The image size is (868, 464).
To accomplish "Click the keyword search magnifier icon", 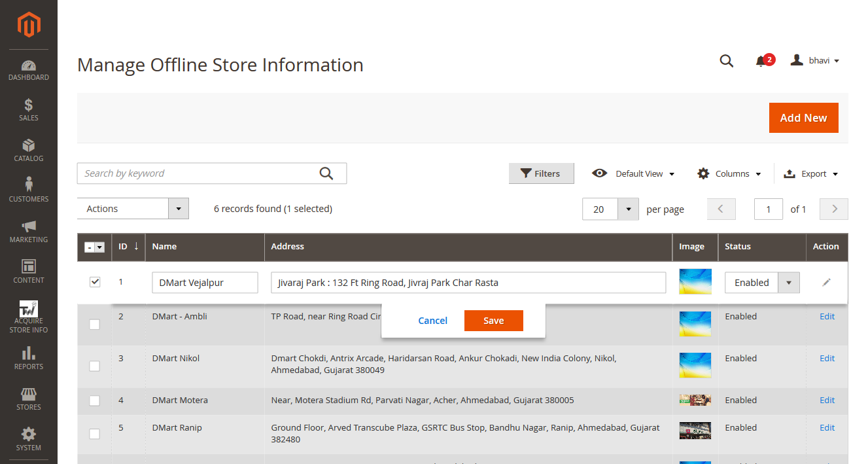I will point(326,173).
